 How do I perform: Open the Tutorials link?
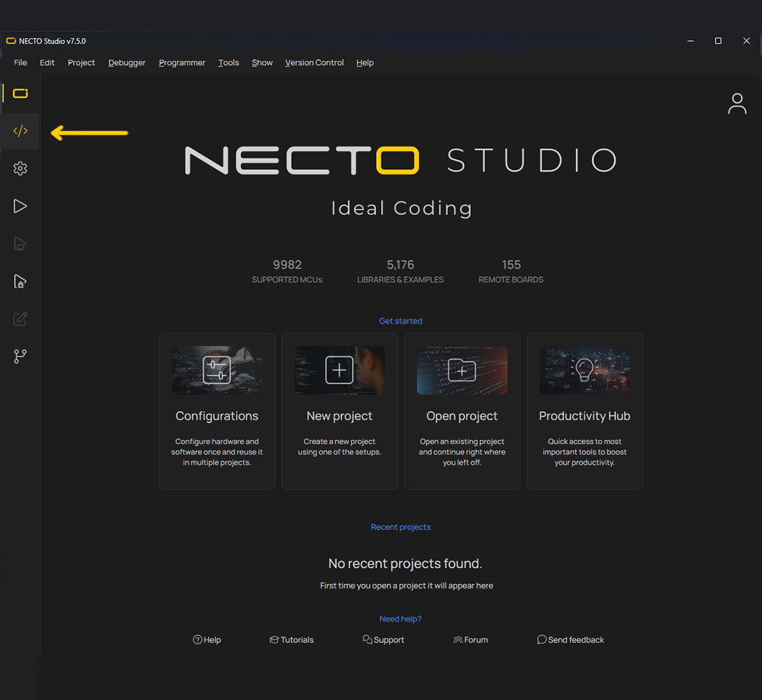pos(292,640)
